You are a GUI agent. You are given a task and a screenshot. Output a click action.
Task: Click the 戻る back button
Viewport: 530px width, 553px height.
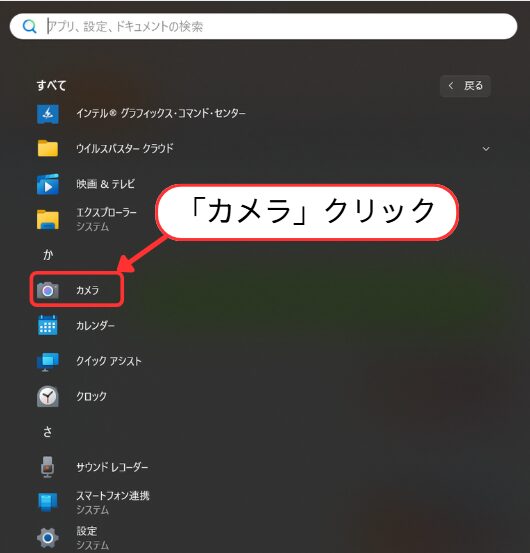[x=465, y=86]
